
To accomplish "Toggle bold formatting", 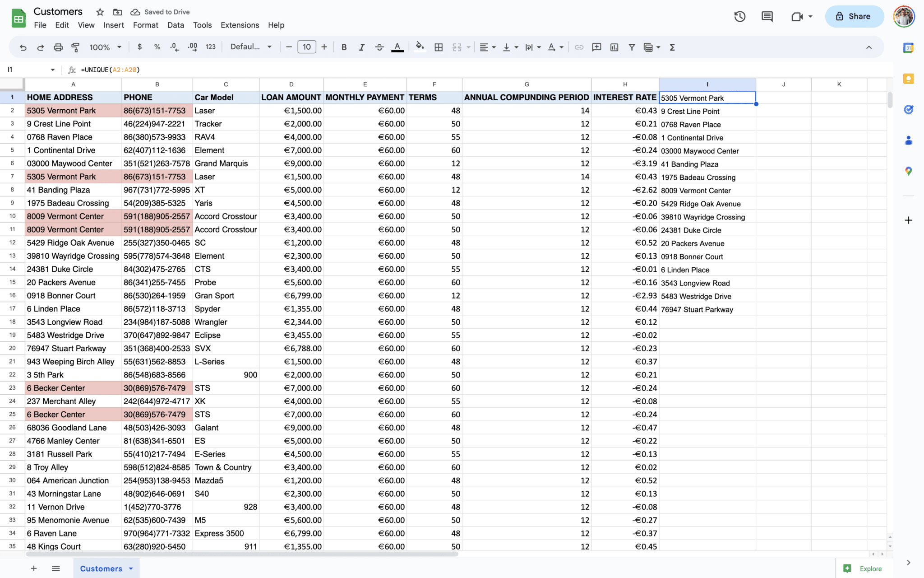I will click(344, 47).
